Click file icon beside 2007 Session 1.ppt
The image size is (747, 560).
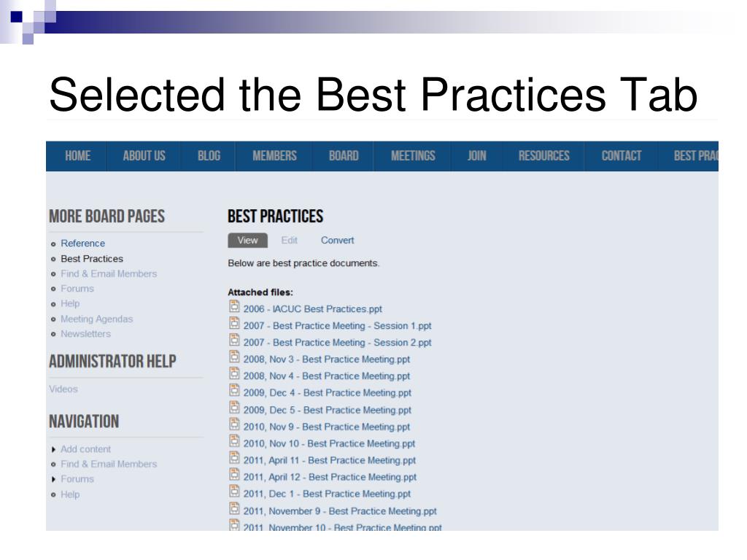(x=234, y=323)
